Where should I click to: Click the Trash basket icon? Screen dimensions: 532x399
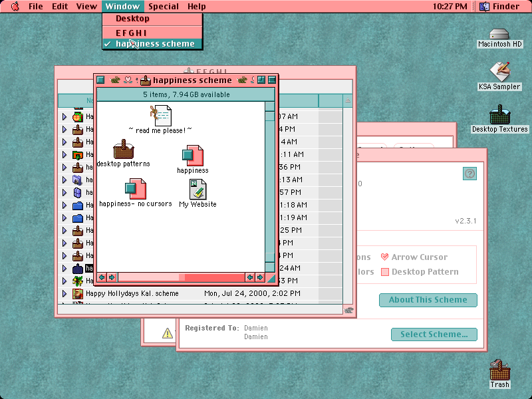coord(499,370)
